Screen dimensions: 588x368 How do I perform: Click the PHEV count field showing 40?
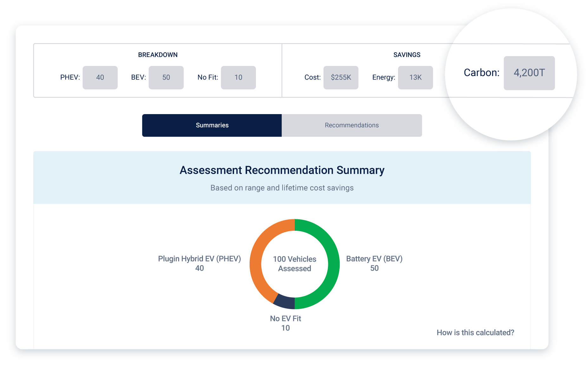[100, 77]
